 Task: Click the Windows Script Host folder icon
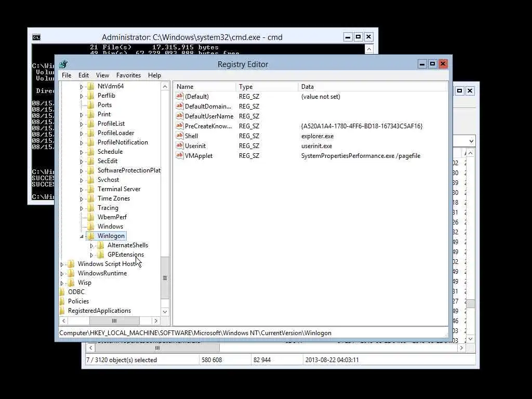click(x=71, y=264)
